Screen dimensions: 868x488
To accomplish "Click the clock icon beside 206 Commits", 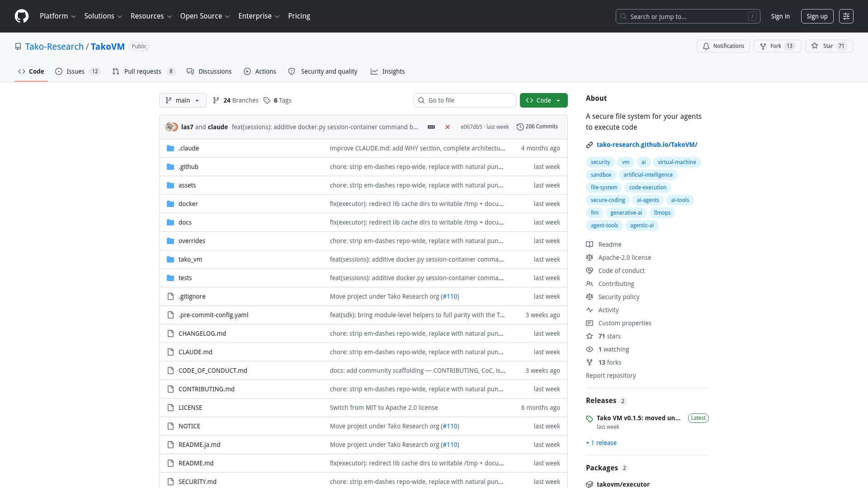I will (x=520, y=127).
